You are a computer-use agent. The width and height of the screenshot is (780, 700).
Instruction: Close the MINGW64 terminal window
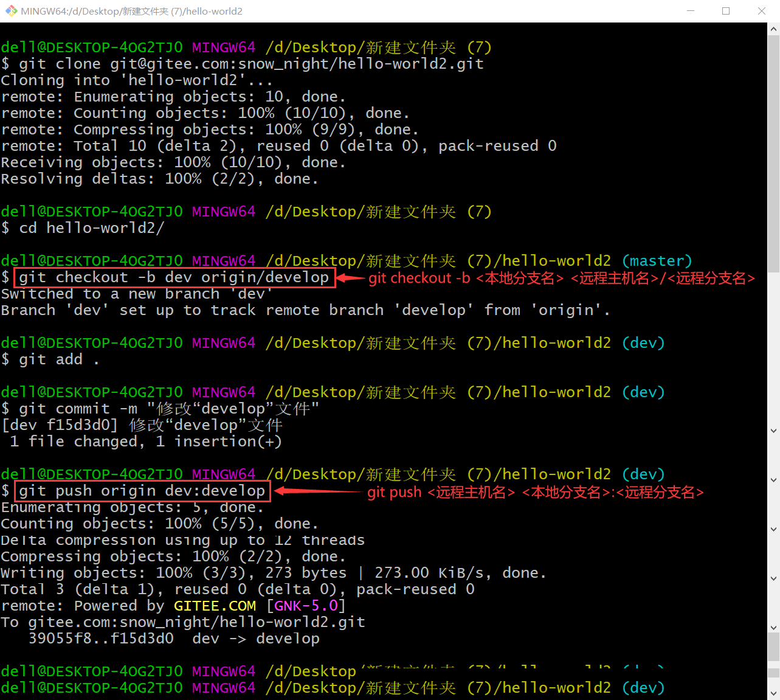click(762, 11)
